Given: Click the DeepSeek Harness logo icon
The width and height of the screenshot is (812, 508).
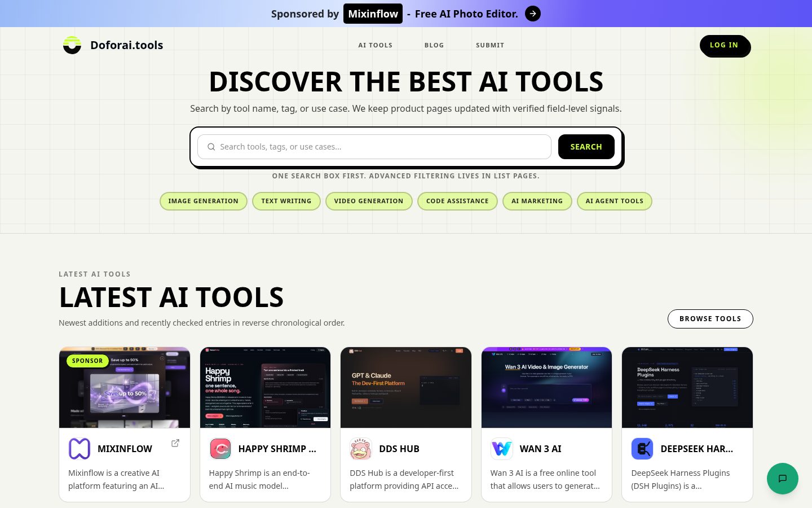Looking at the screenshot, I should click(642, 449).
